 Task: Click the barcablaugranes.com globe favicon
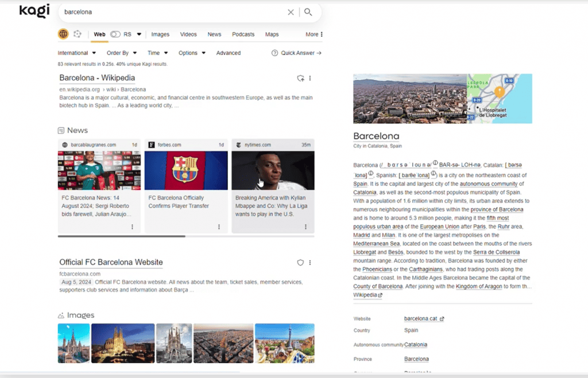65,145
